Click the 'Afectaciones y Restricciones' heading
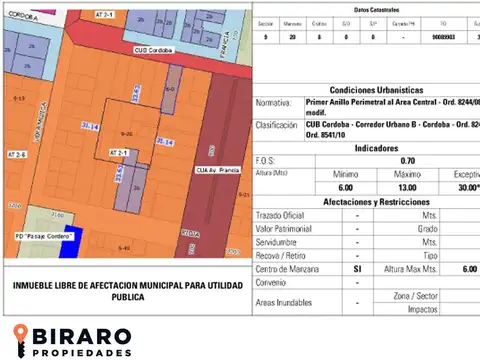This screenshot has height=360, width=480. pyautogui.click(x=376, y=202)
